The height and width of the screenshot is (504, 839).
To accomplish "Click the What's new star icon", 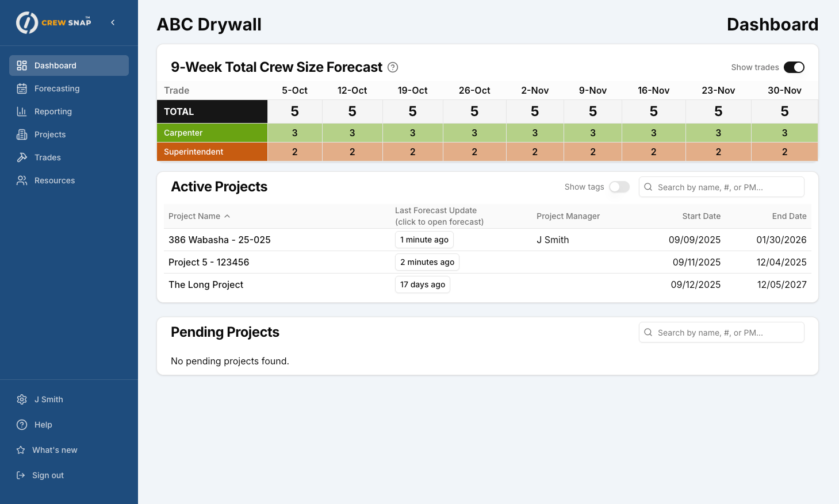I will tap(21, 450).
